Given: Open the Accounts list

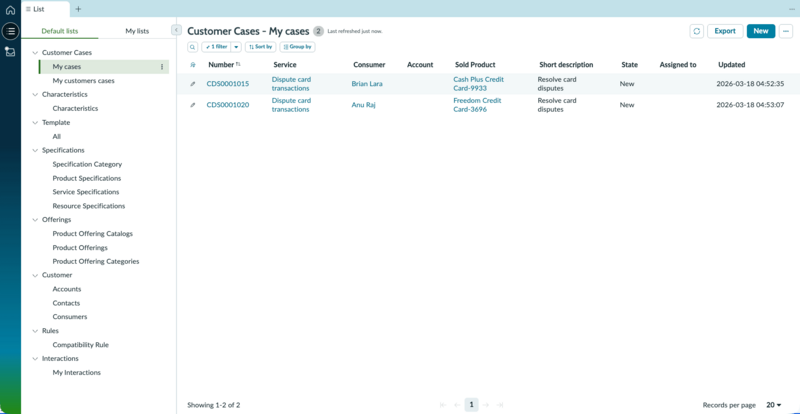Looking at the screenshot, I should 67,289.
